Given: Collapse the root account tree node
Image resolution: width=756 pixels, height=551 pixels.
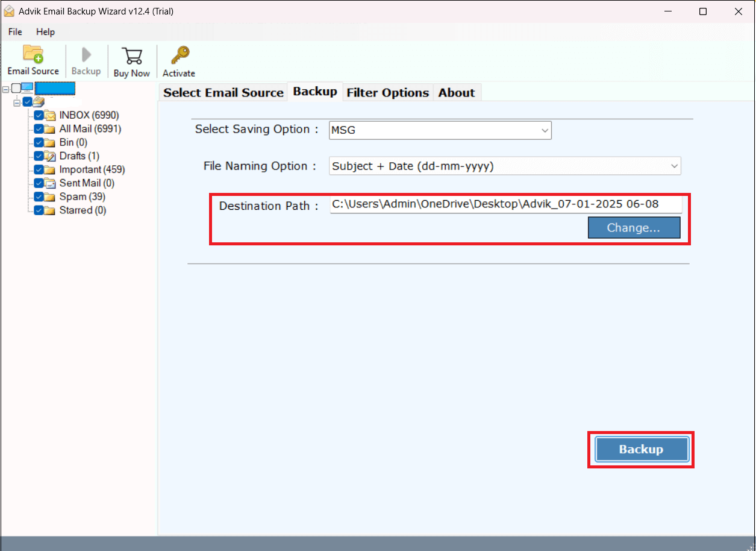Looking at the screenshot, I should click(5, 89).
